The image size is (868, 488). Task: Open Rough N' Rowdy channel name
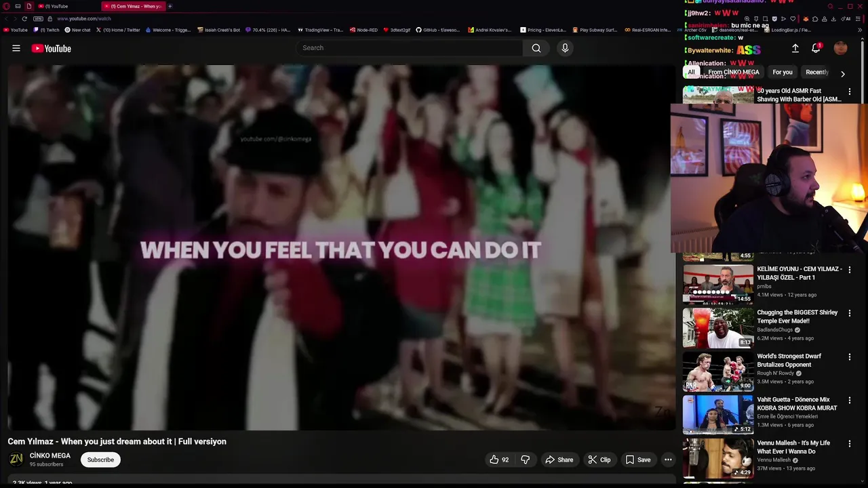[776, 373]
